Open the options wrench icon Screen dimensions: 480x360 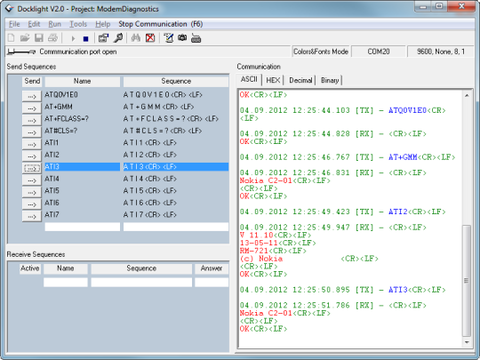click(x=118, y=38)
